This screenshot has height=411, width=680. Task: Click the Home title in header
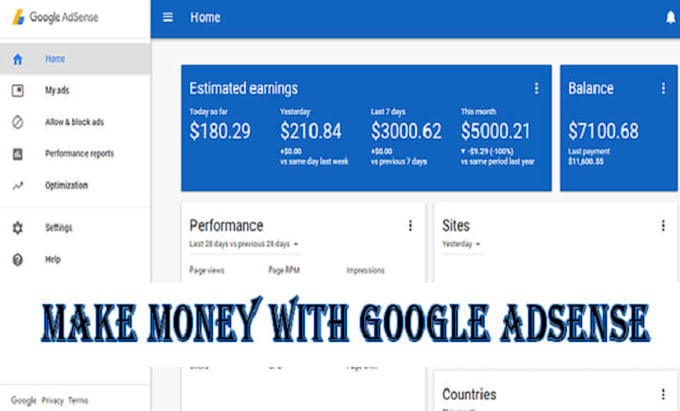coord(205,17)
